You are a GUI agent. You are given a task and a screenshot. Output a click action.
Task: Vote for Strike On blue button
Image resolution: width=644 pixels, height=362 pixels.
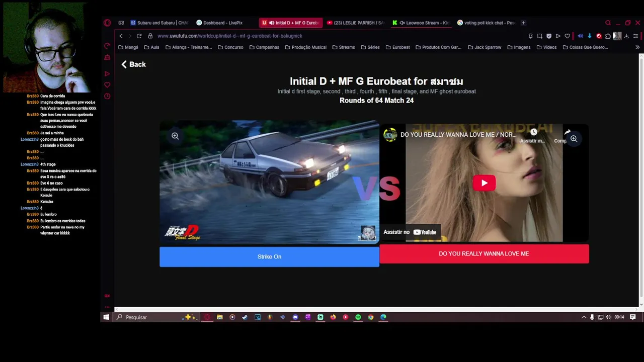(x=269, y=256)
